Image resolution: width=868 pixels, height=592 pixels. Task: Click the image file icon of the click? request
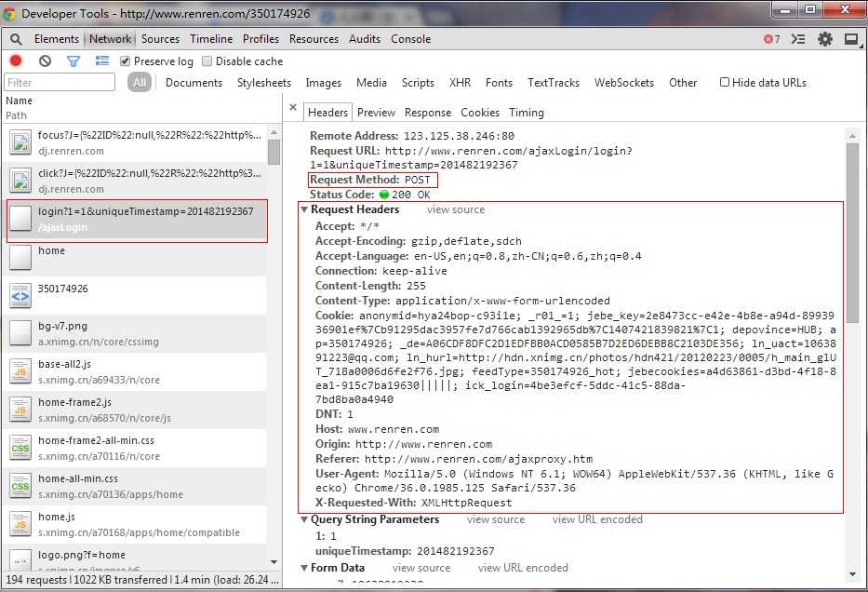coord(20,181)
